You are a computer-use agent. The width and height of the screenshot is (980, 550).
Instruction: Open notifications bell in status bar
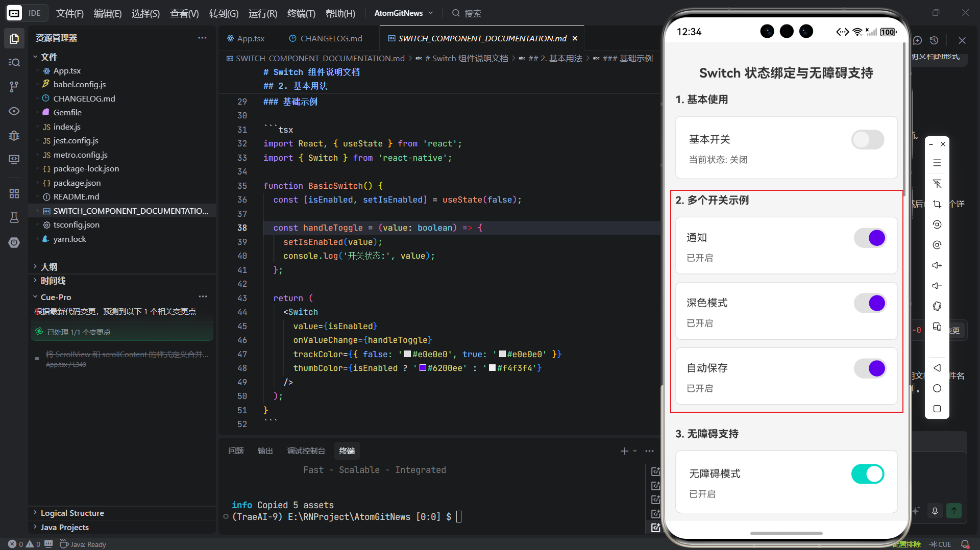(x=965, y=544)
